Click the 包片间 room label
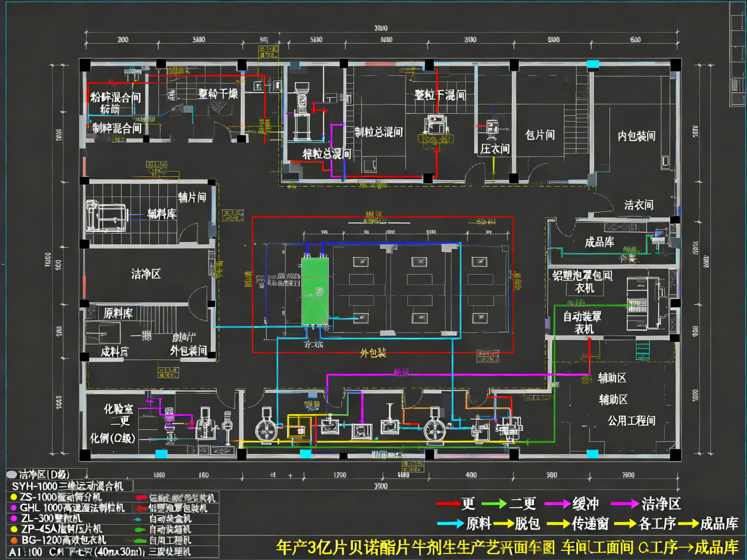 coord(540,135)
